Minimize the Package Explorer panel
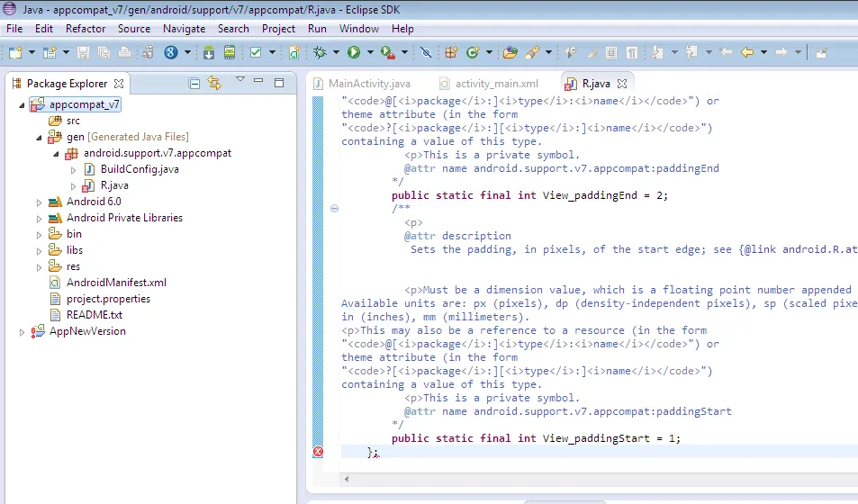858x504 pixels. (x=258, y=80)
